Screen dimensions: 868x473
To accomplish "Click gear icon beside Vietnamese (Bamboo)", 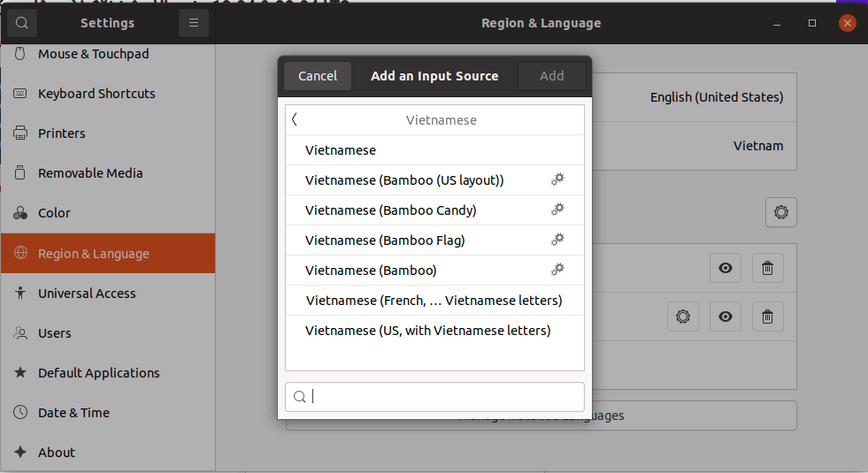I will point(557,270).
